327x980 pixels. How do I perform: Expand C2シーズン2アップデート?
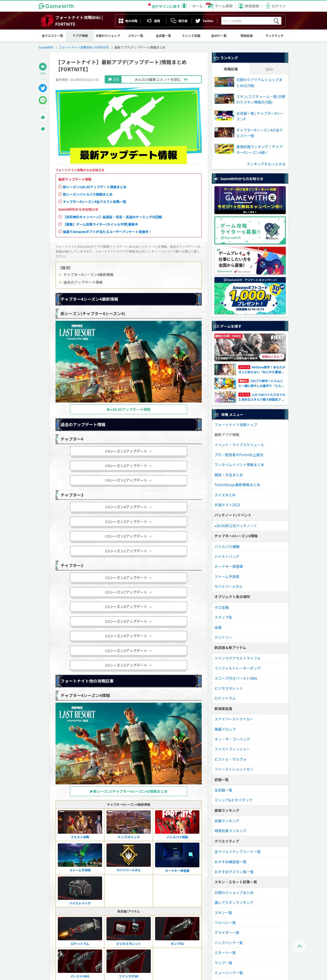pos(129,665)
